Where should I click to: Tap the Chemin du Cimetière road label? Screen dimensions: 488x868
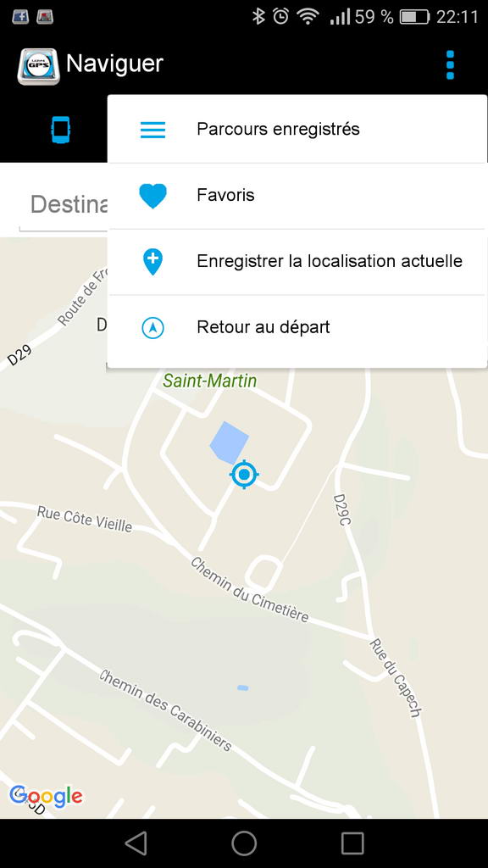click(250, 590)
